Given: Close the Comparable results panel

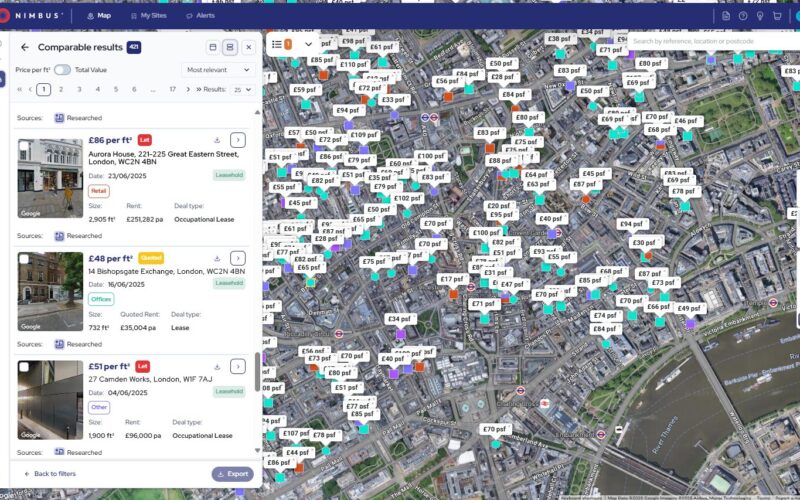Looking at the screenshot, I should pos(248,47).
